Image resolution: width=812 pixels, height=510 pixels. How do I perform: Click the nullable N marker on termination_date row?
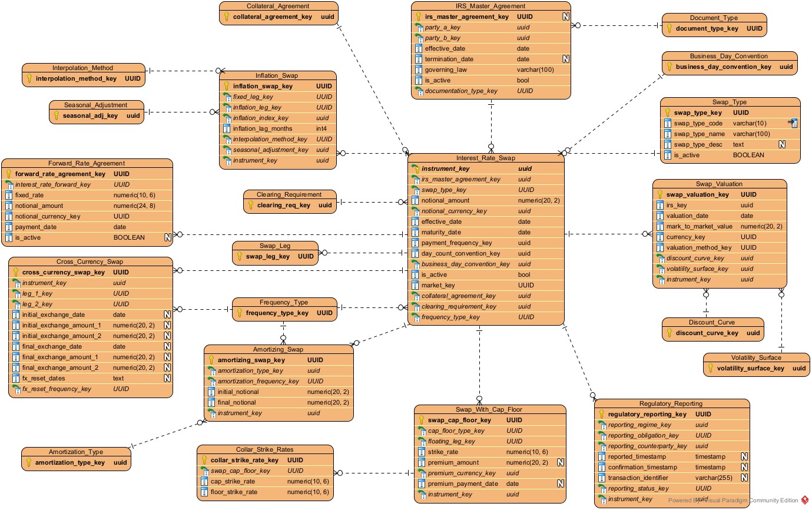pyautogui.click(x=565, y=59)
